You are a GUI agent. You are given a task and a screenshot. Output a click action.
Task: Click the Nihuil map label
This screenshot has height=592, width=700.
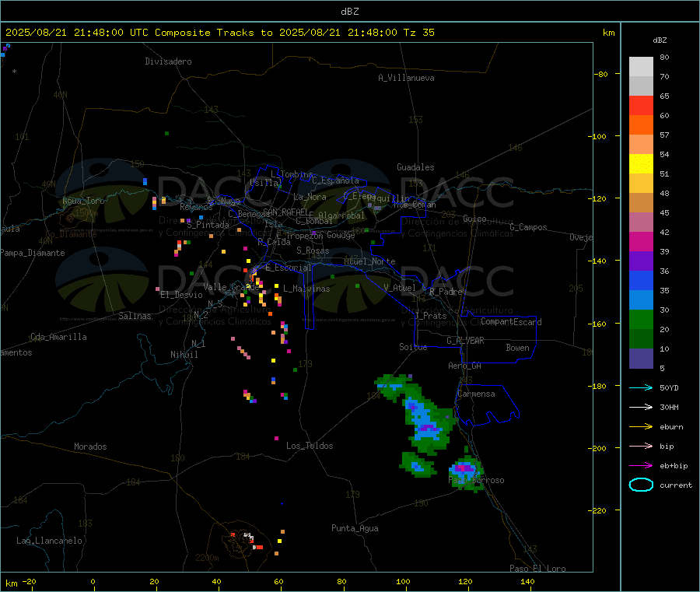pos(184,355)
